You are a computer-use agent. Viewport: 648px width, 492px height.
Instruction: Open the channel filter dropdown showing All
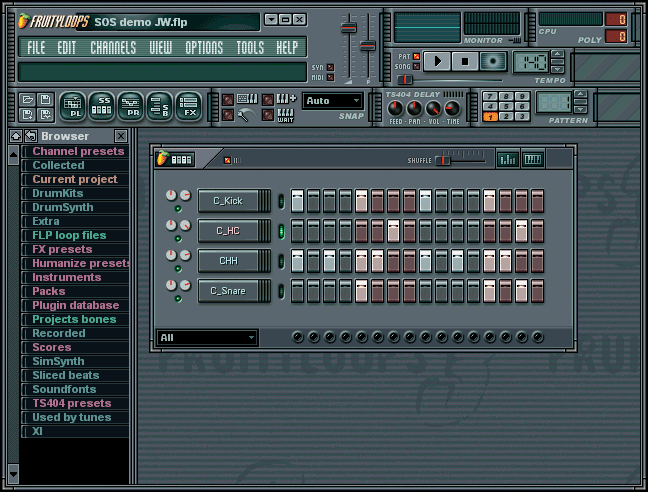pyautogui.click(x=207, y=338)
